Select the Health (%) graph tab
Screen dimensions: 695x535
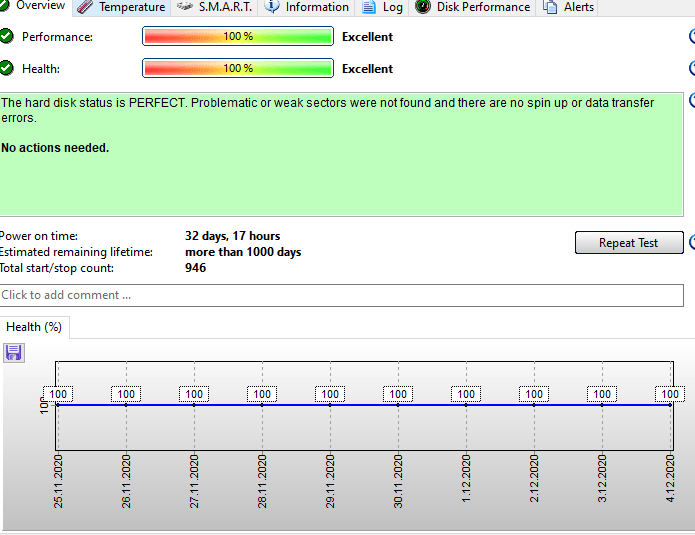34,327
